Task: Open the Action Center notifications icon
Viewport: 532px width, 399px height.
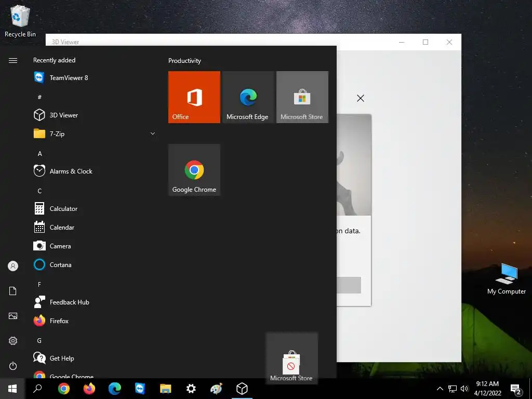Action: click(516, 389)
